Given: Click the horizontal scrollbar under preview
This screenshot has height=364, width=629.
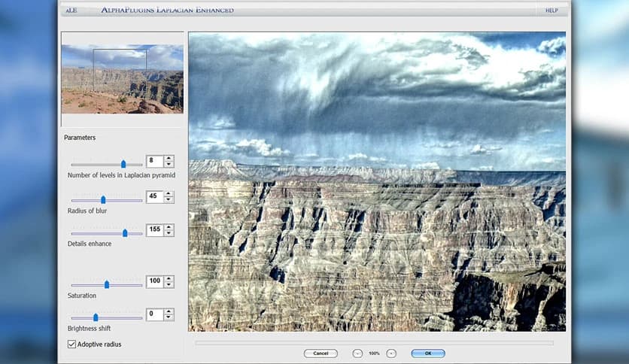Looking at the screenshot, I should 374,343.
